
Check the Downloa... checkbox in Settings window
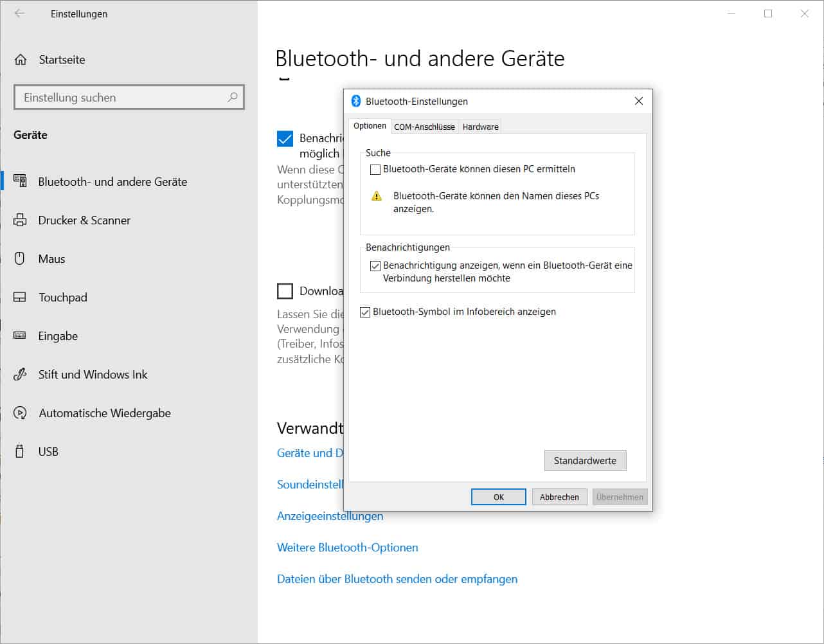pyautogui.click(x=285, y=291)
